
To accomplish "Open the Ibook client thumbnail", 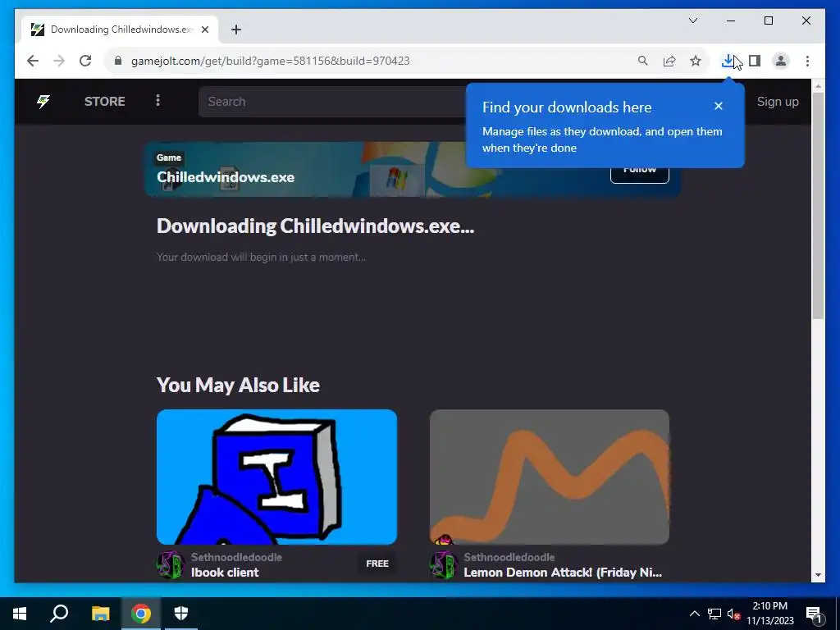I will pyautogui.click(x=276, y=477).
